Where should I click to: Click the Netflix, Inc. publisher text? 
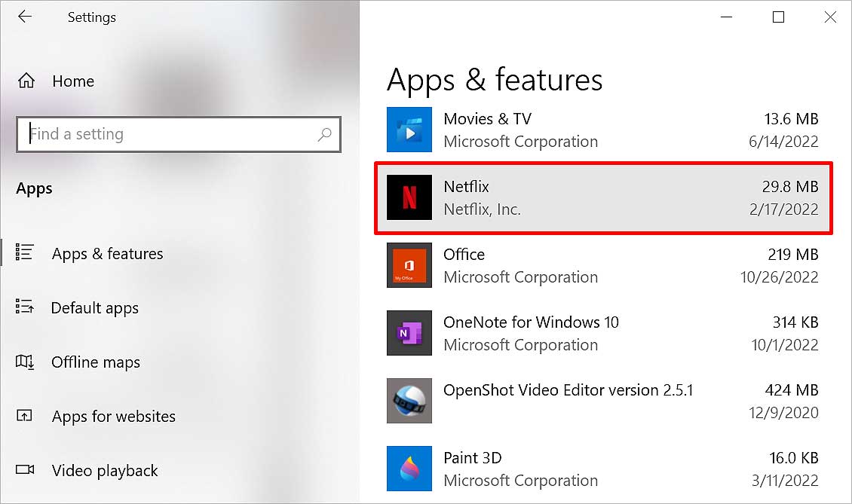click(x=482, y=209)
